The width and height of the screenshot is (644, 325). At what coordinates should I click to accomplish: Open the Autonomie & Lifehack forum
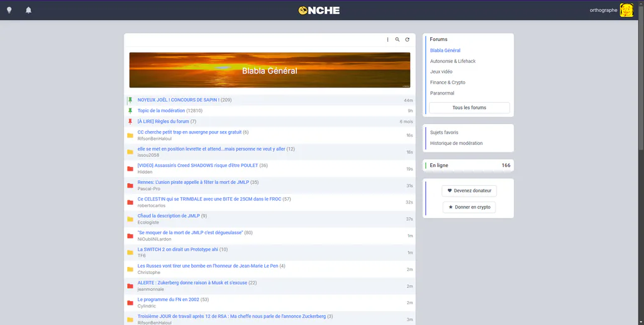coord(453,61)
